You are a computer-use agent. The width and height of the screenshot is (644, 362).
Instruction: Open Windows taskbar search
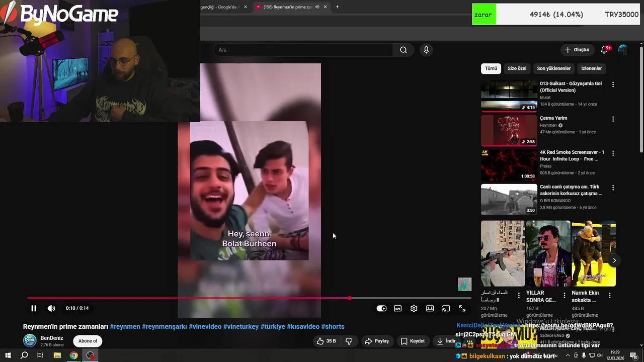24,355
